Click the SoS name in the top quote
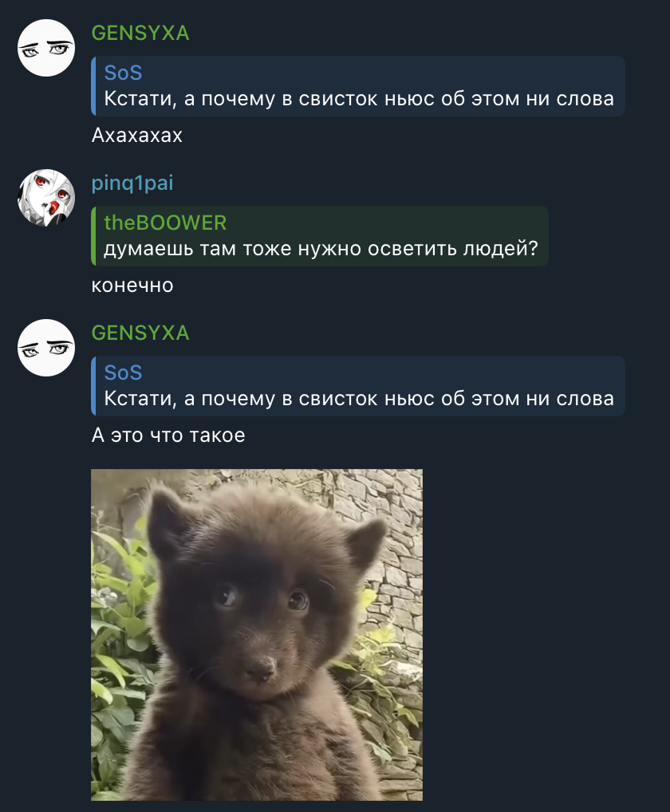Viewport: 670px width, 812px height. click(123, 73)
